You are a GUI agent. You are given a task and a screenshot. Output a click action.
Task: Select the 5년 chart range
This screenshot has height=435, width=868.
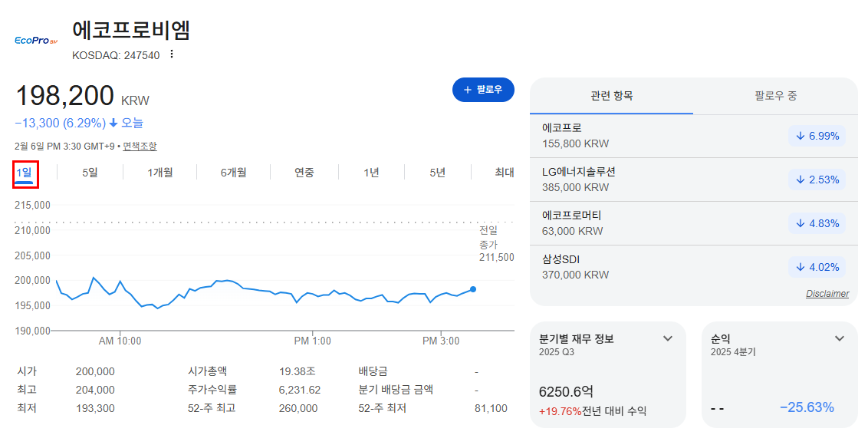tap(437, 173)
